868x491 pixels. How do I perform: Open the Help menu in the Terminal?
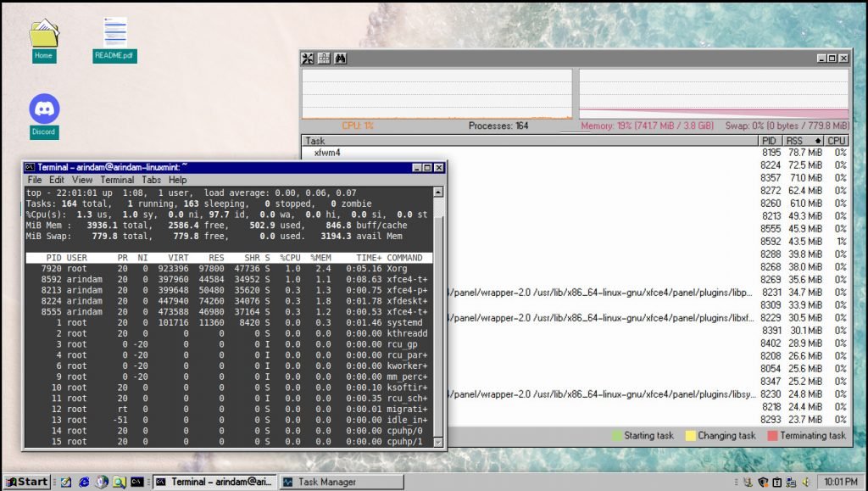click(x=178, y=180)
